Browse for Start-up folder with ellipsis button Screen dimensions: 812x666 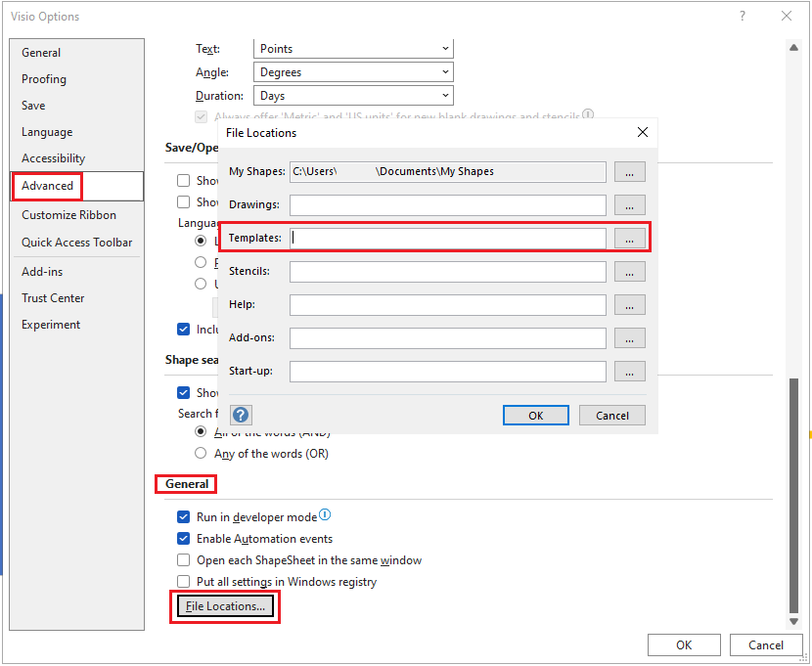pyautogui.click(x=630, y=371)
